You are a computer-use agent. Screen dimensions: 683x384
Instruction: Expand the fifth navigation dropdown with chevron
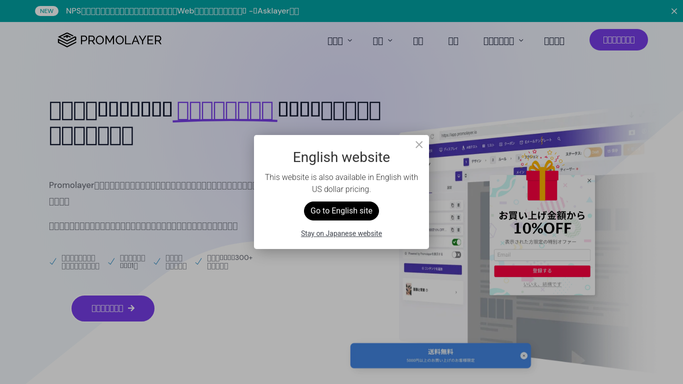pyautogui.click(x=503, y=41)
